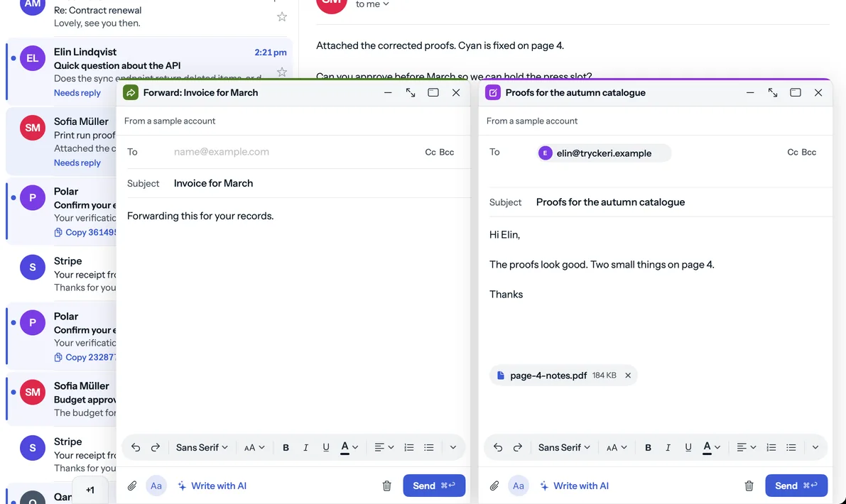846x504 pixels.
Task: Remove the page-4-notes.pdf attachment
Action: (x=628, y=376)
